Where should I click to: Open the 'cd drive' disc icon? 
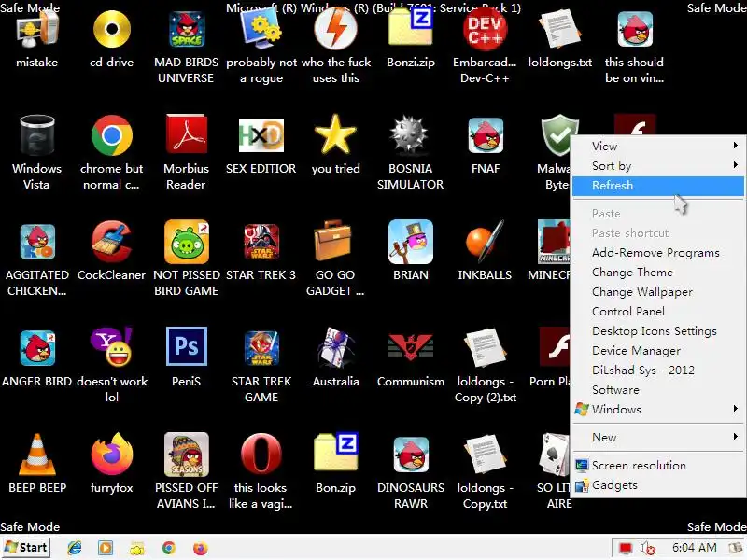tap(111, 30)
